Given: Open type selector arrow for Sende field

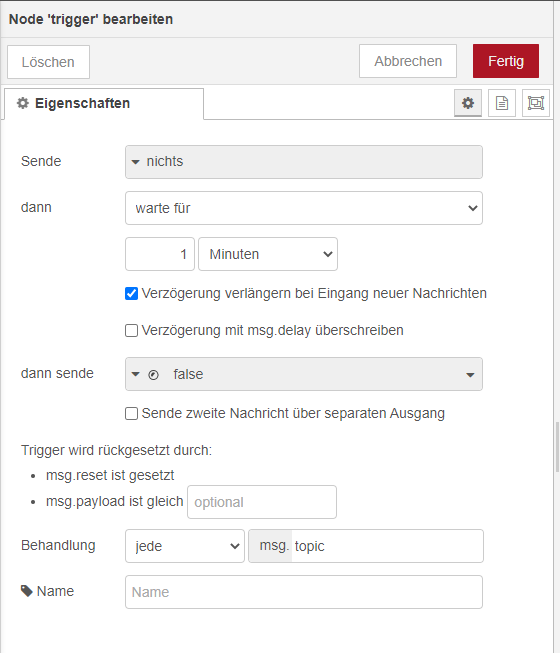Looking at the screenshot, I should click(135, 162).
